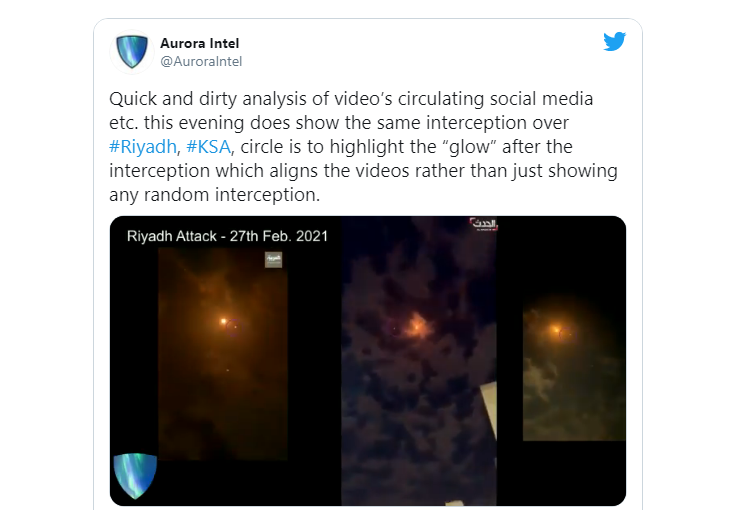Click the tweet's main text paragraph
Image resolution: width=752 pixels, height=510 pixels.
pyautogui.click(x=363, y=146)
